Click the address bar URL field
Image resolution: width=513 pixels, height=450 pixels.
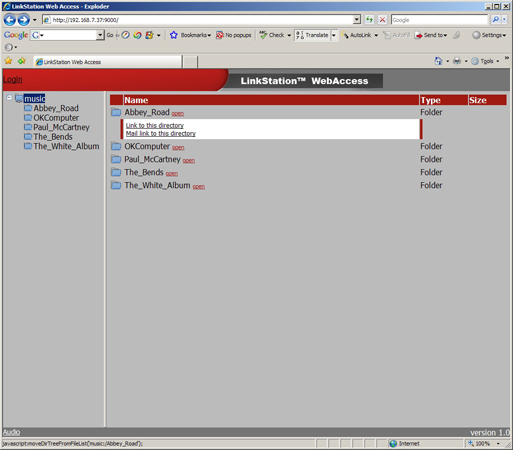pos(199,20)
